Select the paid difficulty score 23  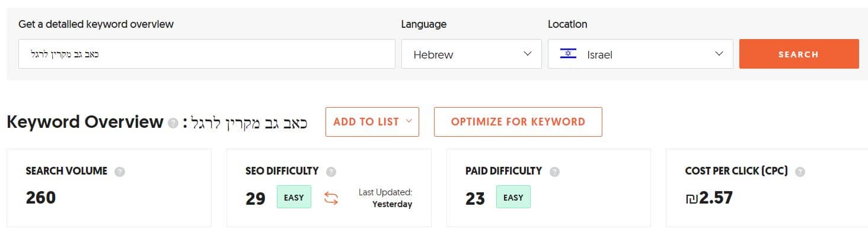point(476,198)
